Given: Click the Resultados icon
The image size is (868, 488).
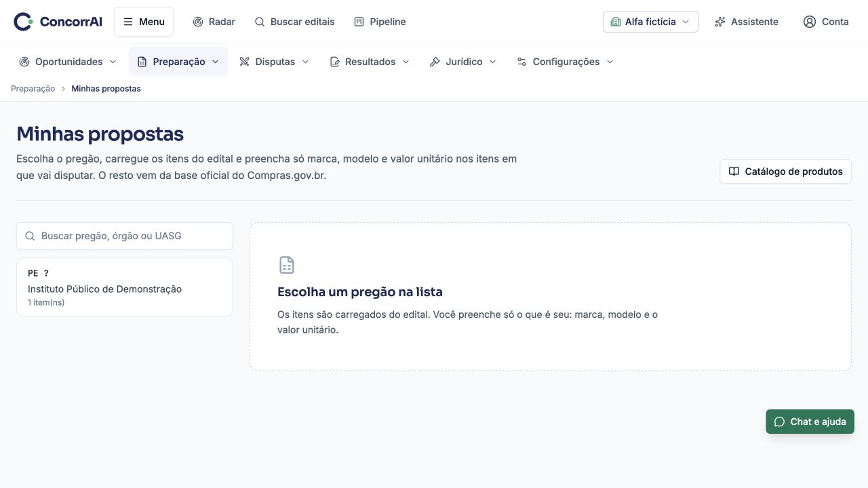Looking at the screenshot, I should pyautogui.click(x=334, y=62).
